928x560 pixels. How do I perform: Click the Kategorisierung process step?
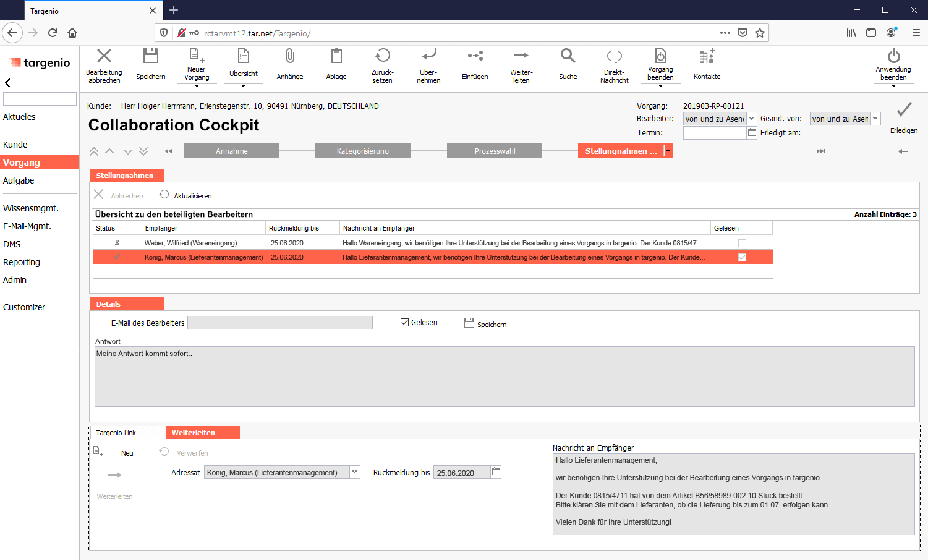[363, 151]
